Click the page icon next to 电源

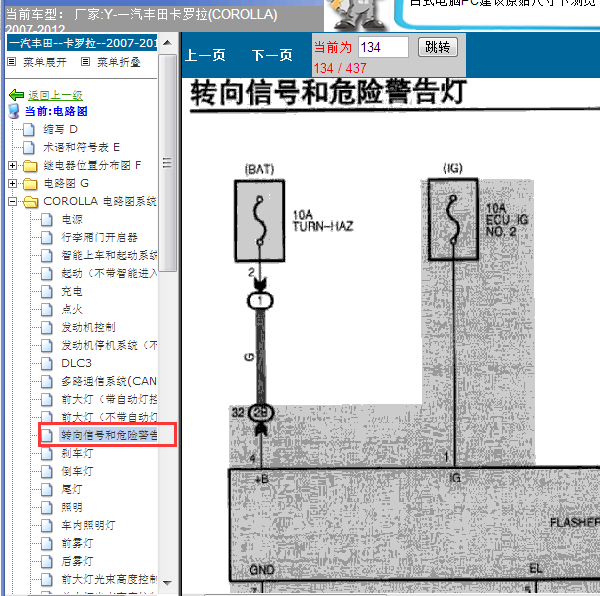(47, 220)
